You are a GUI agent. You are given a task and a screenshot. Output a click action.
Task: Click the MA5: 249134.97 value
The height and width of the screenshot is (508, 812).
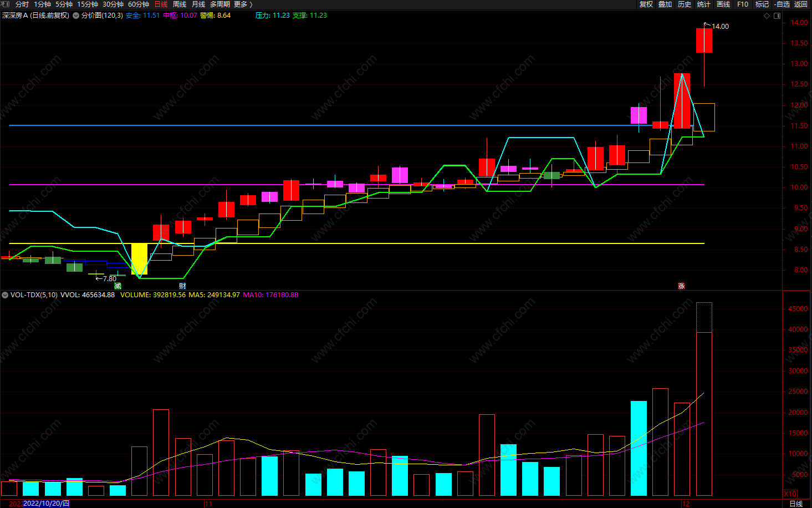214,295
